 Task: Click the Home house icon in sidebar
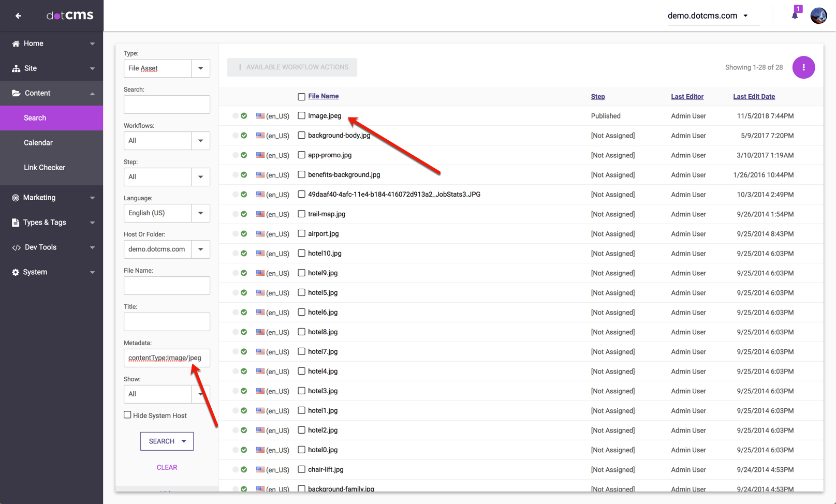16,43
